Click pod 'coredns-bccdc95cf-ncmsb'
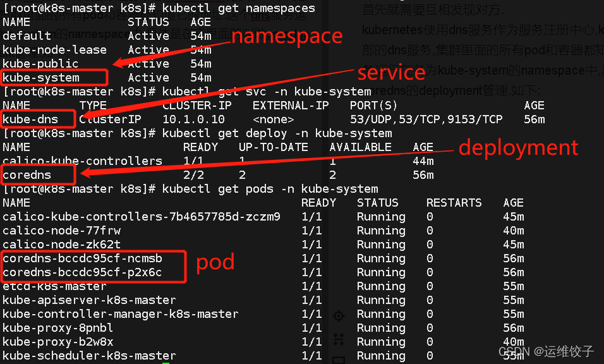 (82, 258)
